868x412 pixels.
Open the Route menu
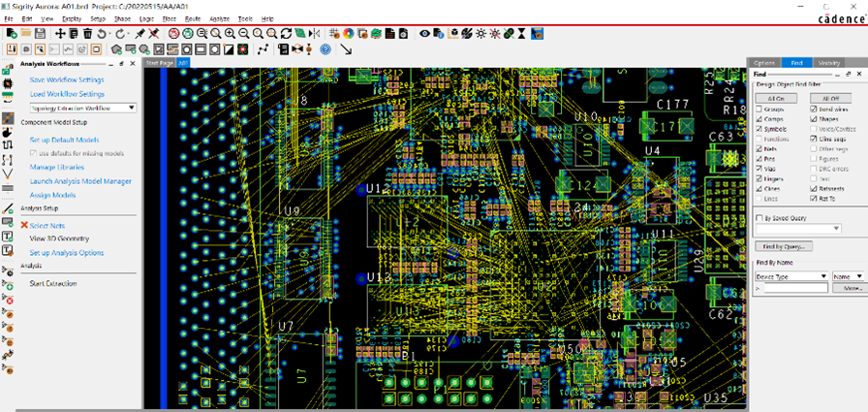193,18
